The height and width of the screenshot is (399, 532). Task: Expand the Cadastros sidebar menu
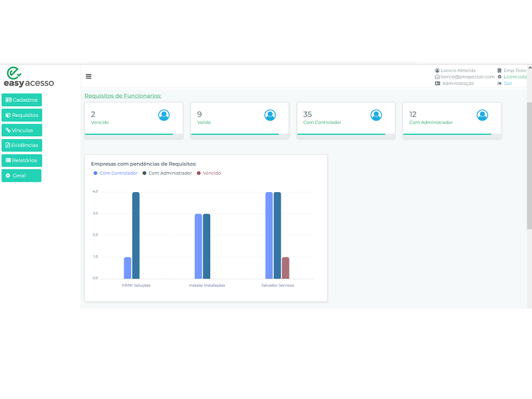coord(21,100)
